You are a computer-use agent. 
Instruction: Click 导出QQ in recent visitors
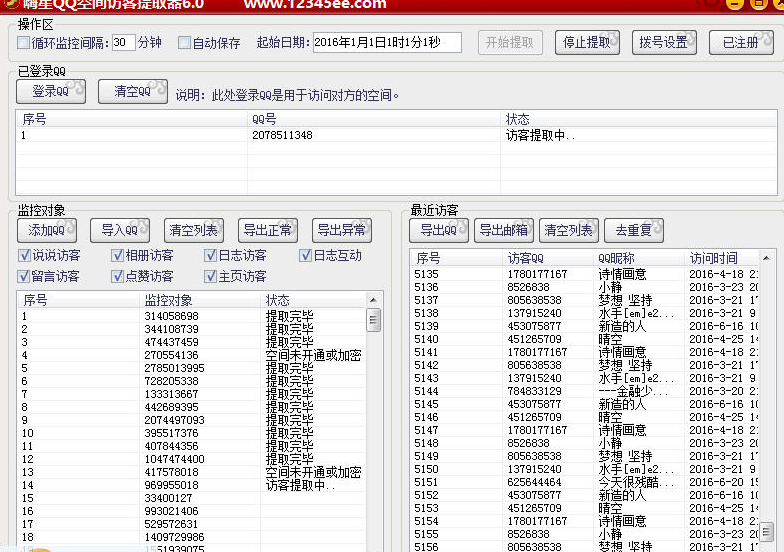(439, 230)
